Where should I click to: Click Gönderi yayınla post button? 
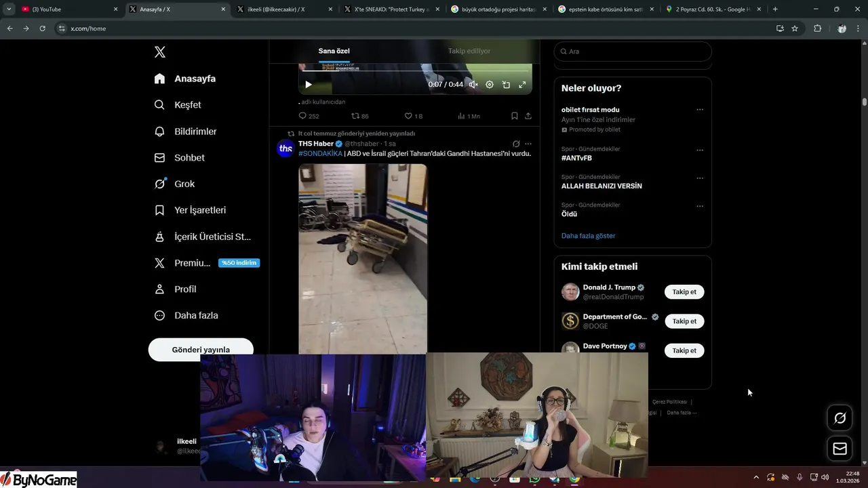[x=201, y=350]
